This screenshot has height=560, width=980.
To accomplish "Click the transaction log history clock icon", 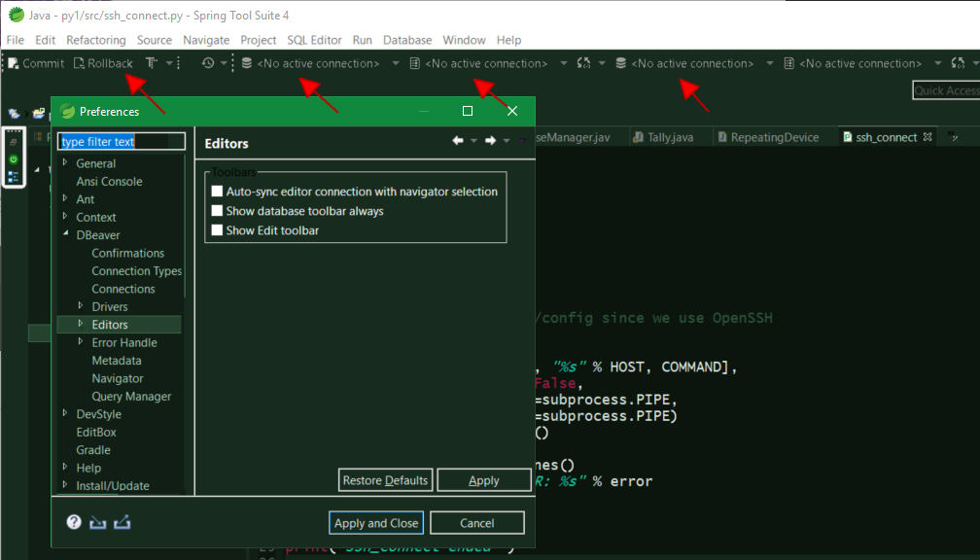I will pos(208,63).
